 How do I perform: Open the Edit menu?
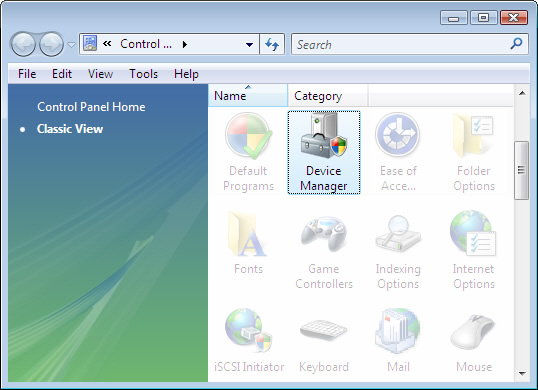coord(62,74)
